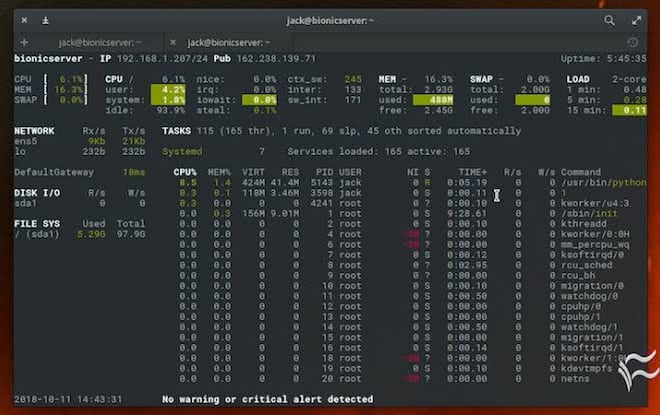Click the PID column header
660x415 pixels.
(x=325, y=172)
